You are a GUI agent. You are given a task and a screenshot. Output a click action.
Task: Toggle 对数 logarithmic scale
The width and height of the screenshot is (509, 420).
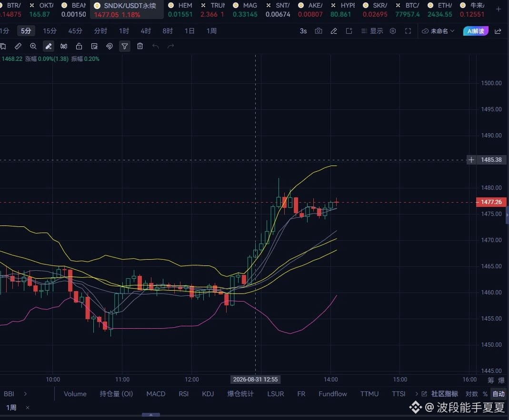click(x=472, y=394)
